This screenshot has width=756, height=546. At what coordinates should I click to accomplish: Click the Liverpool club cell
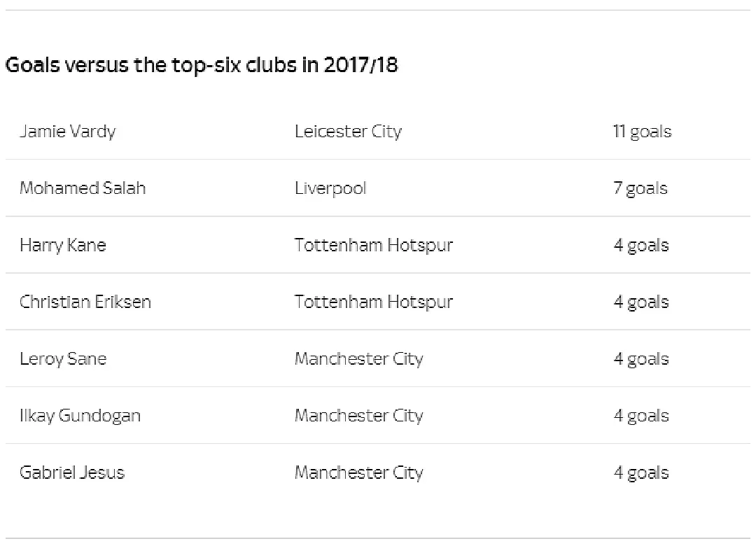click(330, 188)
